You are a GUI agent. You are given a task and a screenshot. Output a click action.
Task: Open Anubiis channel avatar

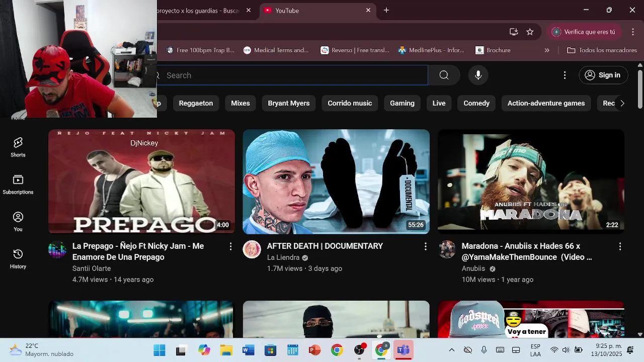click(447, 249)
